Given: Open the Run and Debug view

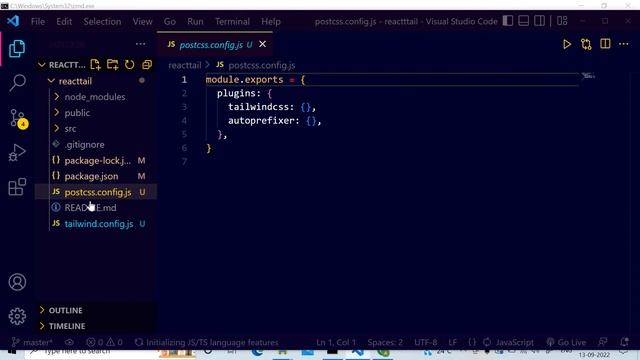Looking at the screenshot, I should click(17, 153).
